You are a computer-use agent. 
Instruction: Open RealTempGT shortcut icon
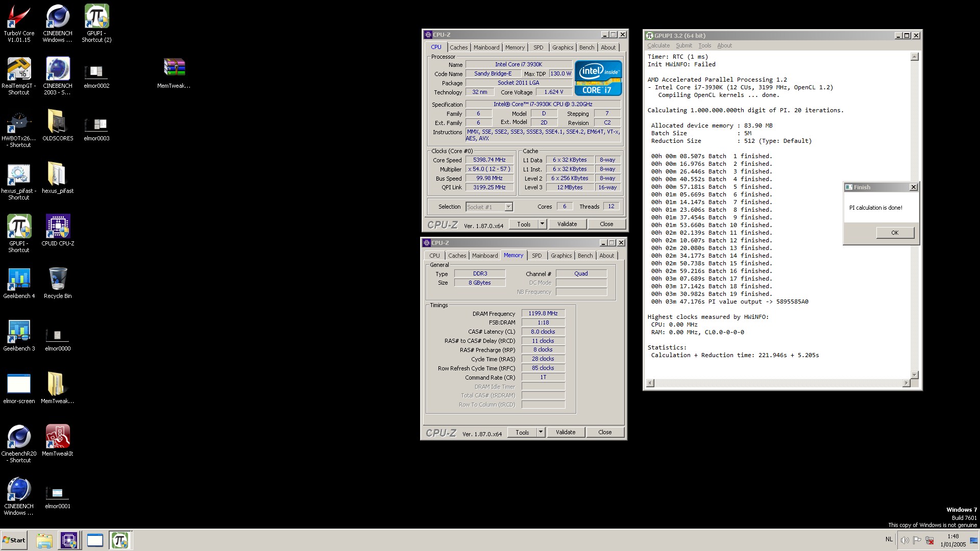tap(19, 76)
